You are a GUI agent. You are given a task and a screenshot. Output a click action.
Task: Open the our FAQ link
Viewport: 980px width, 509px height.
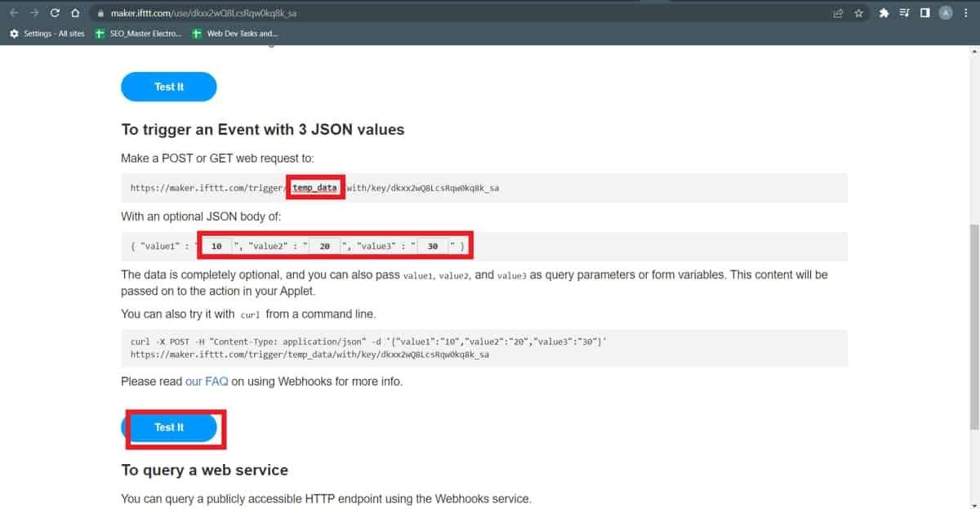pos(207,382)
